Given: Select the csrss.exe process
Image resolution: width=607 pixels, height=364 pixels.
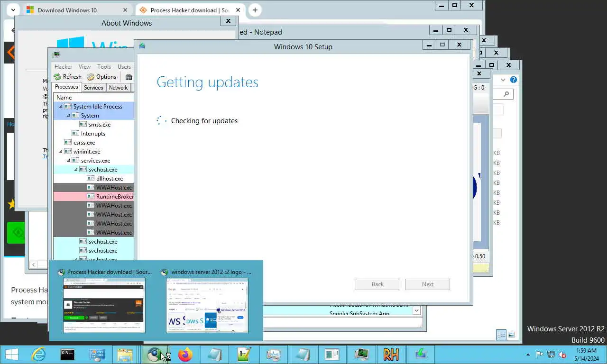Looking at the screenshot, I should pyautogui.click(x=93, y=143).
